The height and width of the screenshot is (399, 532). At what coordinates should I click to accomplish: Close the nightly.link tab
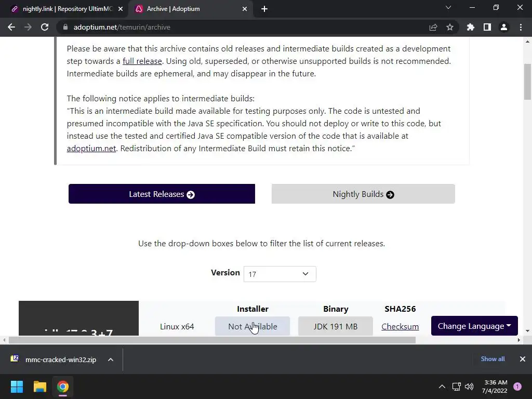click(x=121, y=9)
